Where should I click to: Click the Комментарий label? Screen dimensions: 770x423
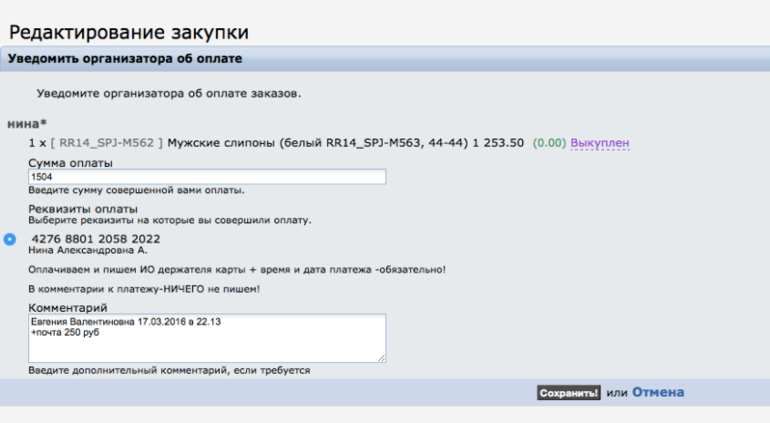[x=67, y=307]
